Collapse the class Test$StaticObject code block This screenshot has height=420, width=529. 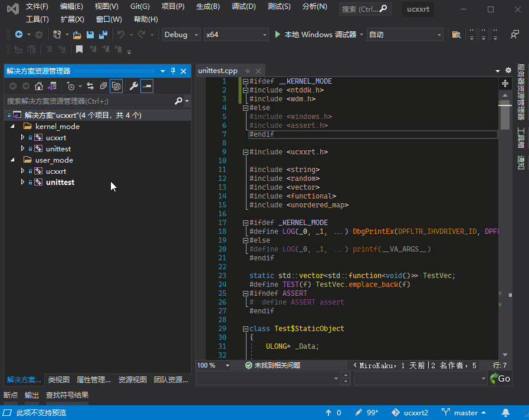tap(245, 329)
